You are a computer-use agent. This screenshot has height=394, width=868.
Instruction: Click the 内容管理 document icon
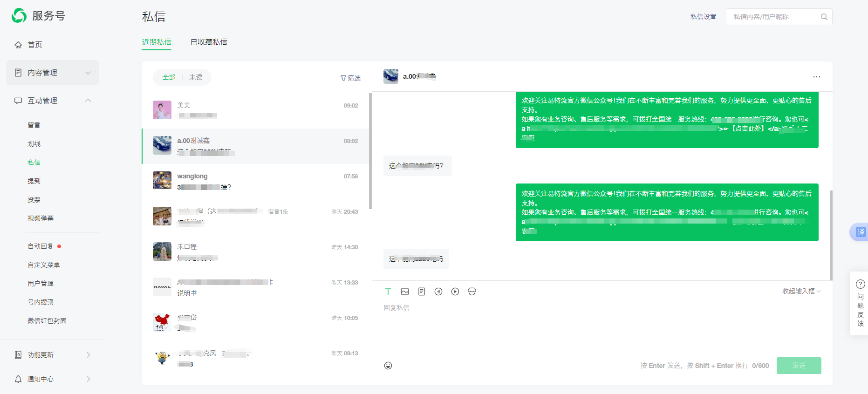pos(18,73)
